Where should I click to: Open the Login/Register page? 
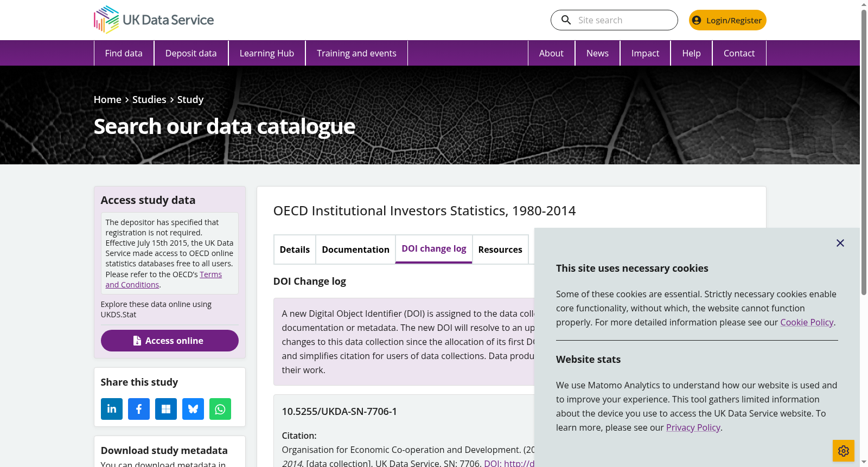coord(727,20)
